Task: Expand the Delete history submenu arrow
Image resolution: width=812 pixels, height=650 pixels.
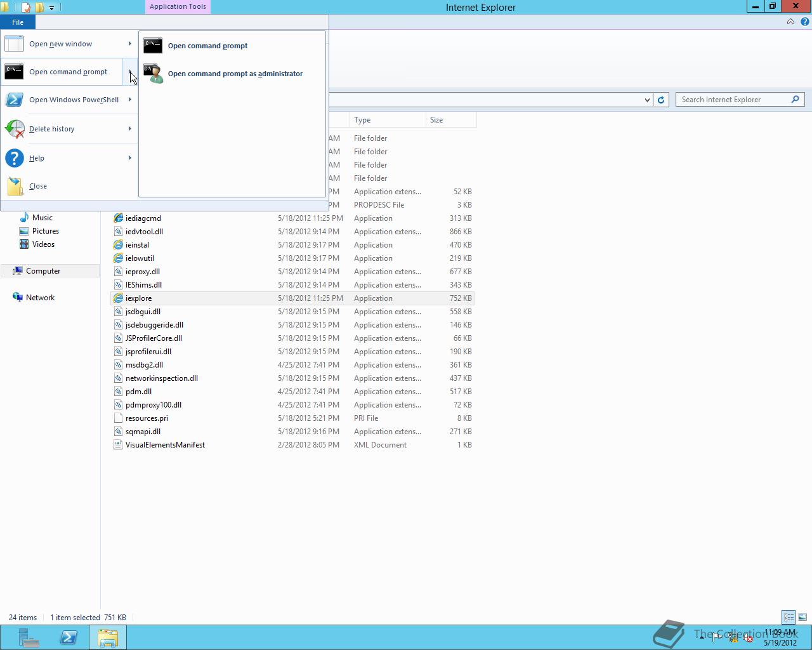Action: tap(130, 129)
